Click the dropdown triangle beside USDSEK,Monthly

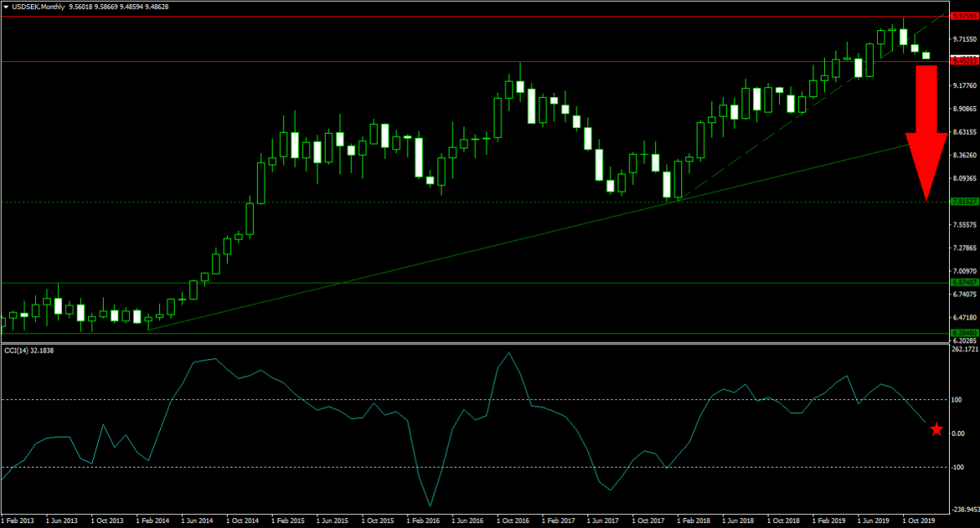coord(5,6)
